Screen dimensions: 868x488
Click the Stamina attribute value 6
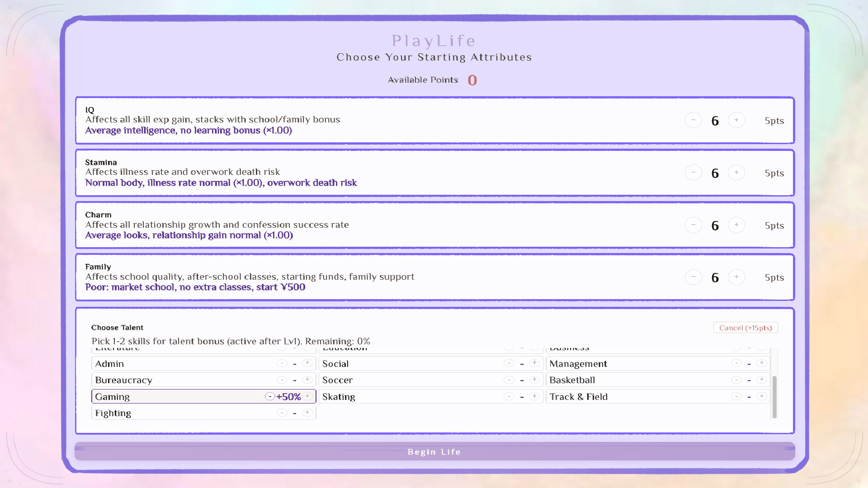(715, 173)
